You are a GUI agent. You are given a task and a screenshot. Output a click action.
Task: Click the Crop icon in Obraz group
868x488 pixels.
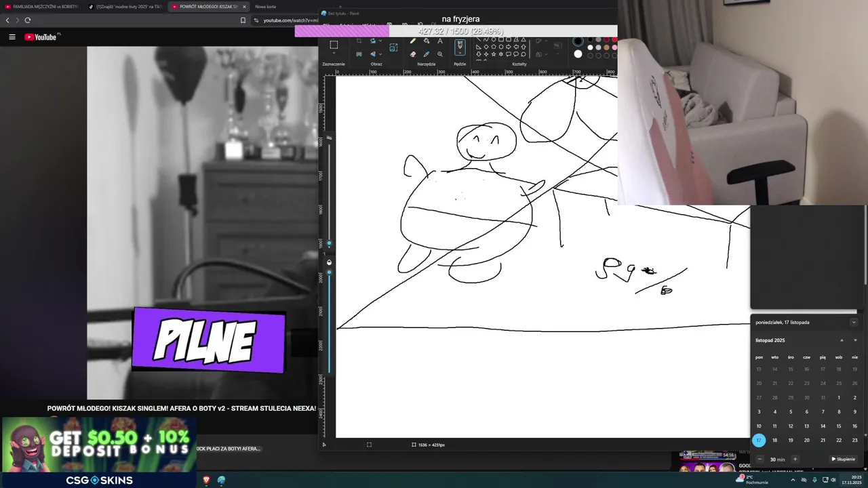(x=359, y=41)
